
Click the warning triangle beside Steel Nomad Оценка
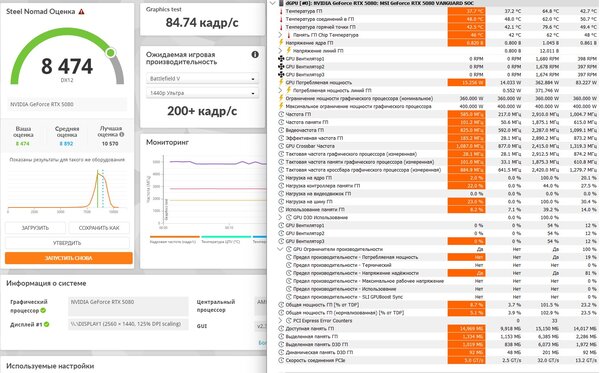coord(82,11)
